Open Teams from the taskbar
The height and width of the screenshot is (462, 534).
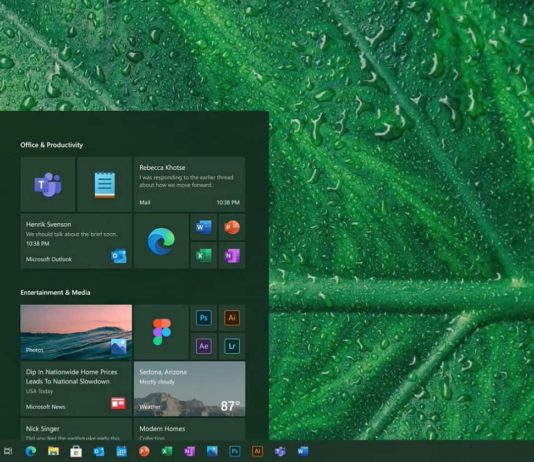pyautogui.click(x=280, y=451)
